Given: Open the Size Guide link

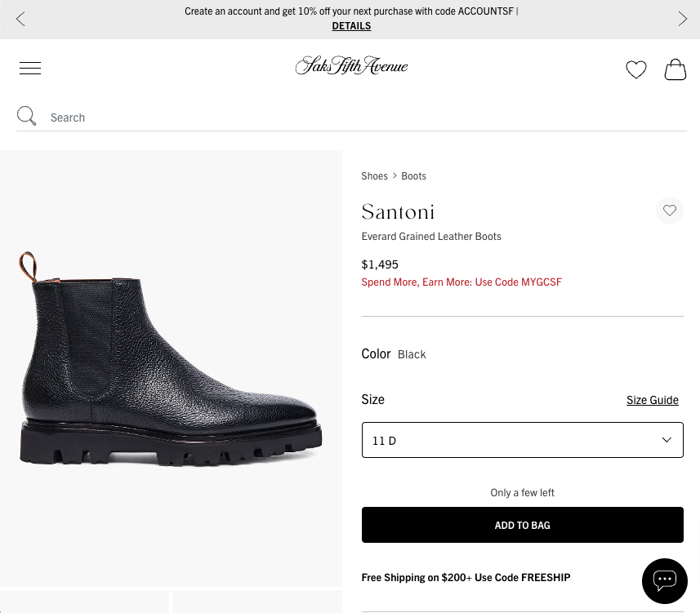Looking at the screenshot, I should [x=652, y=399].
